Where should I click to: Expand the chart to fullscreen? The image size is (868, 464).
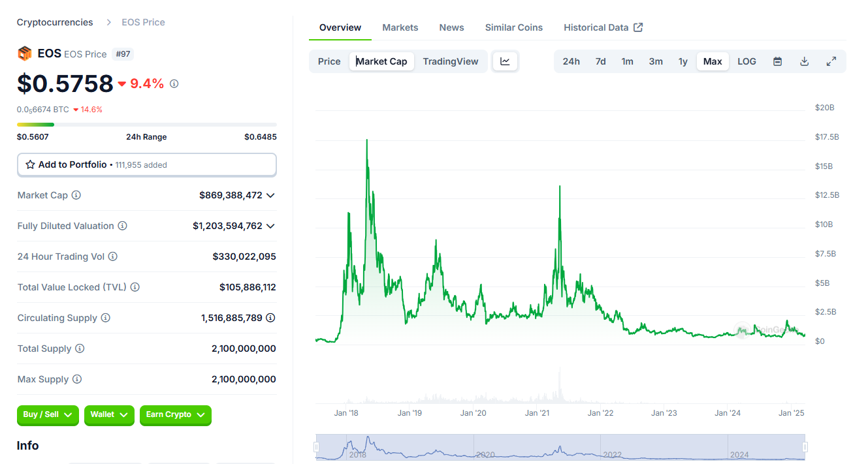click(x=831, y=61)
